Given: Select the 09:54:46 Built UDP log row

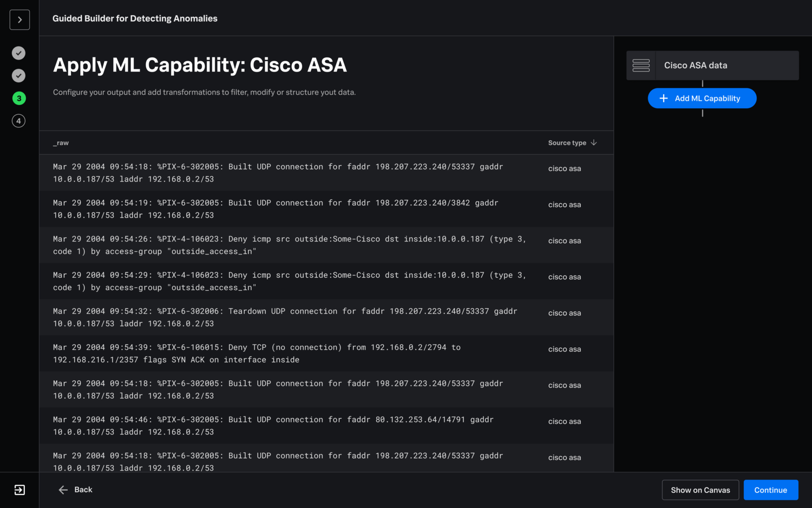Looking at the screenshot, I should pos(326,426).
